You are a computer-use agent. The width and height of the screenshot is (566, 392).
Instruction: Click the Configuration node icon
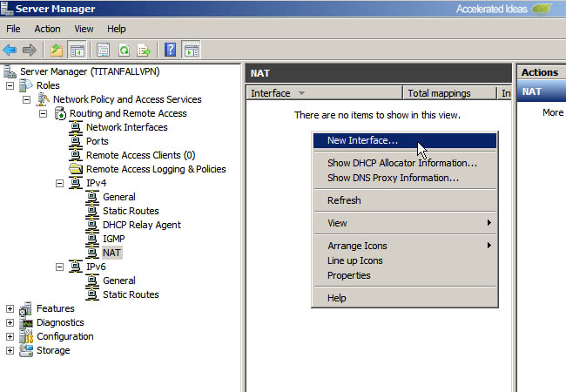[x=26, y=336]
